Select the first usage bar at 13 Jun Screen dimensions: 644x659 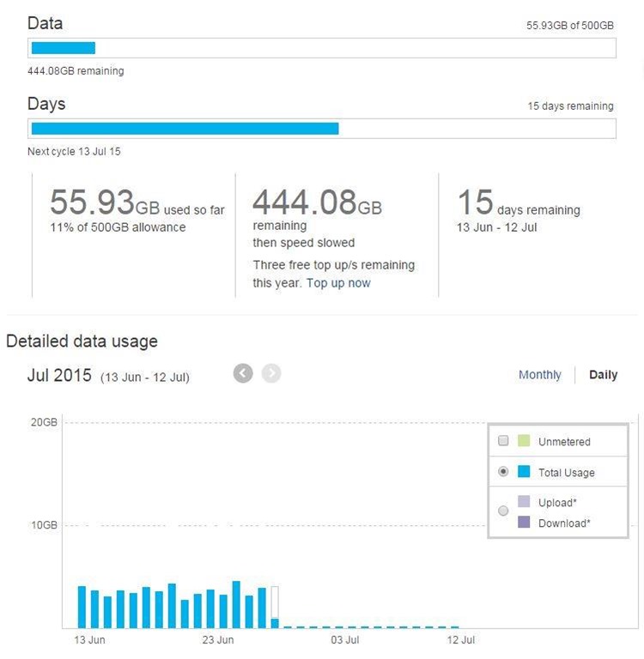click(x=82, y=607)
